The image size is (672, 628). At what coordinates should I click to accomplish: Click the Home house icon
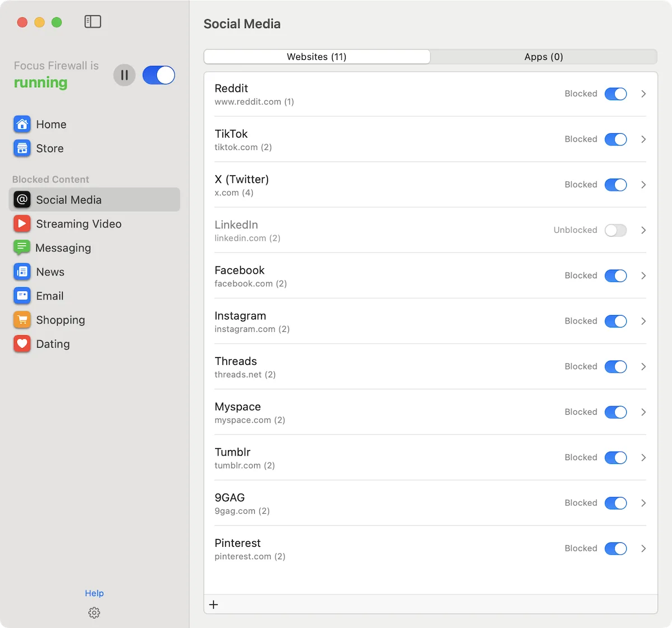[22, 124]
